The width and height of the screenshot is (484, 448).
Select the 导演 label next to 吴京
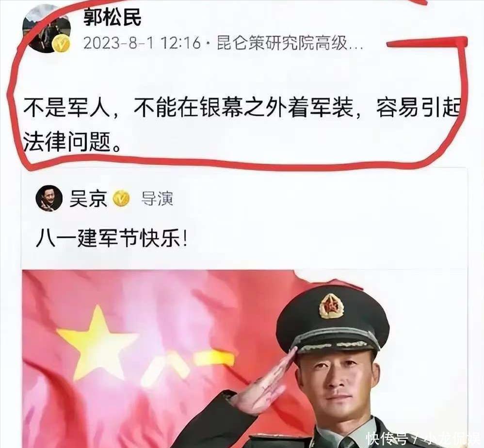pos(157,199)
